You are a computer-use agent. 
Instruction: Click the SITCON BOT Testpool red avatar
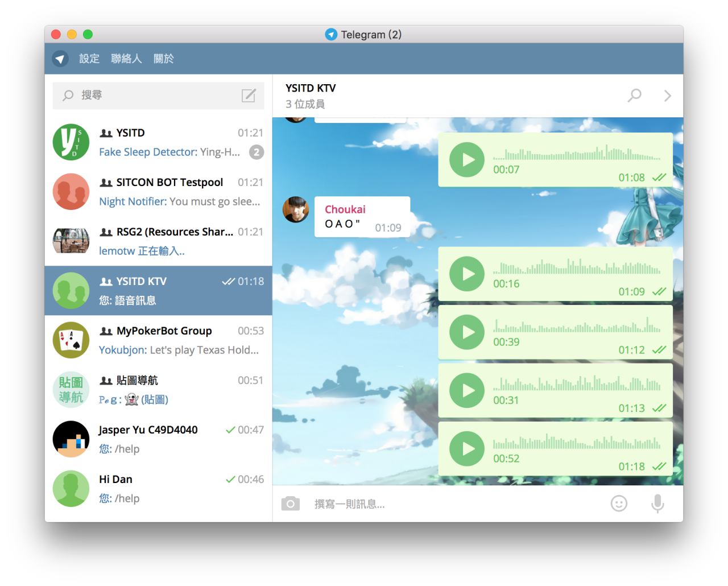pos(71,192)
